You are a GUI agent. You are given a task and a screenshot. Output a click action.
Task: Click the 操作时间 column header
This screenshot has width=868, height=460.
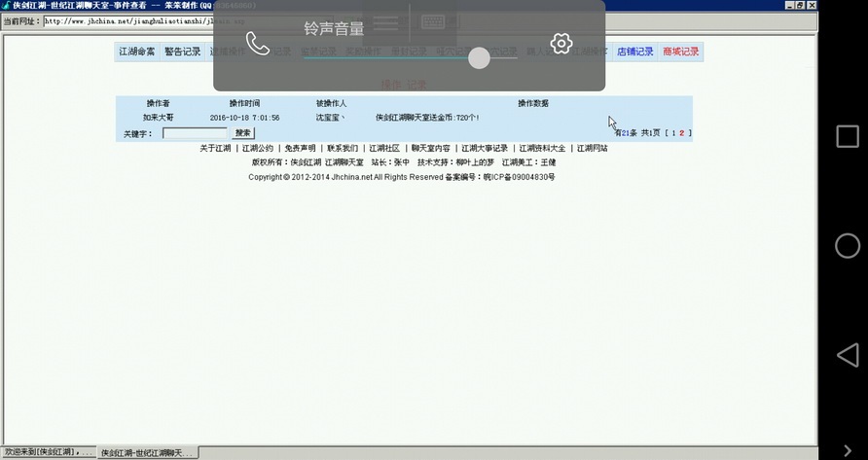244,103
